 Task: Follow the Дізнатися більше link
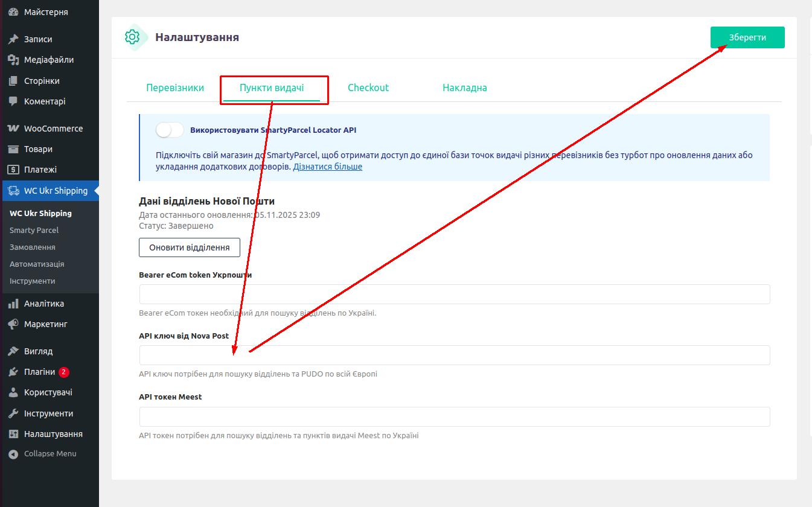(x=327, y=167)
